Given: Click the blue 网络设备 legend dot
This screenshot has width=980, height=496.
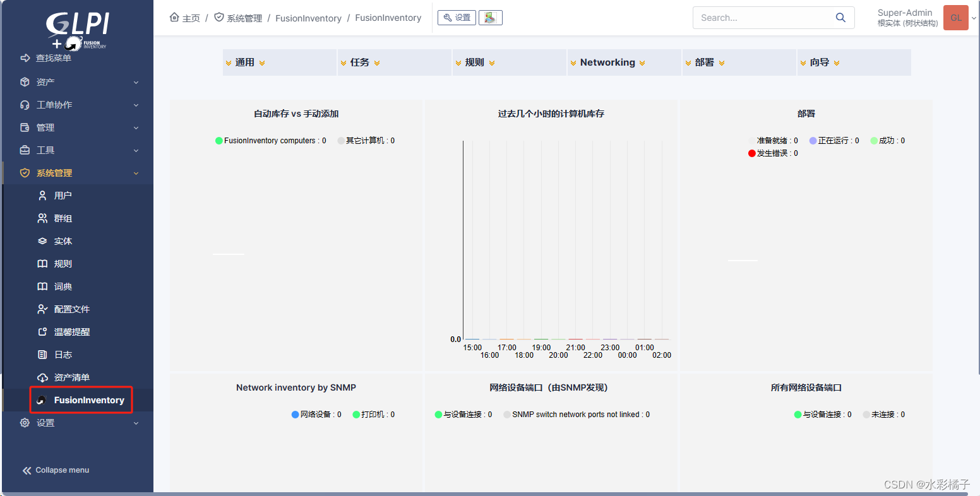Looking at the screenshot, I should pos(296,415).
